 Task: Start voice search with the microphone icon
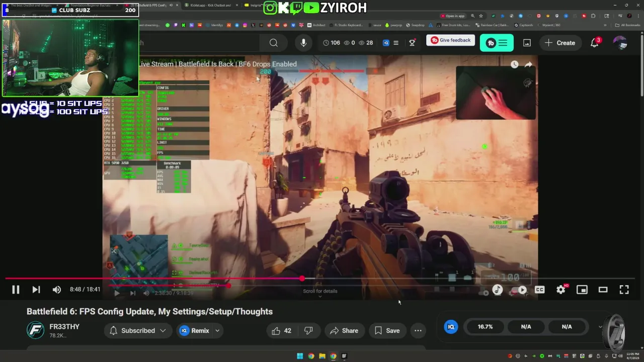coord(303,43)
